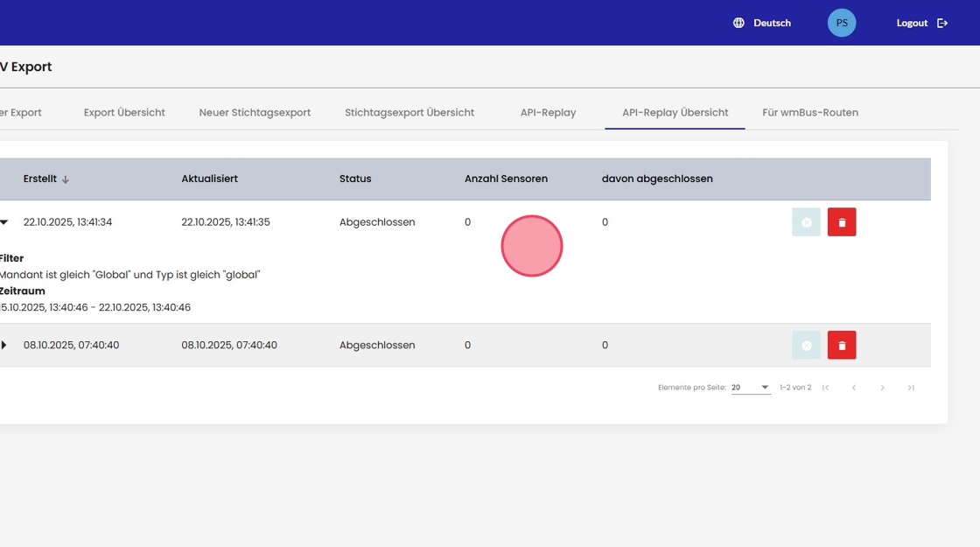
Task: Go to the next page
Action: (882, 388)
